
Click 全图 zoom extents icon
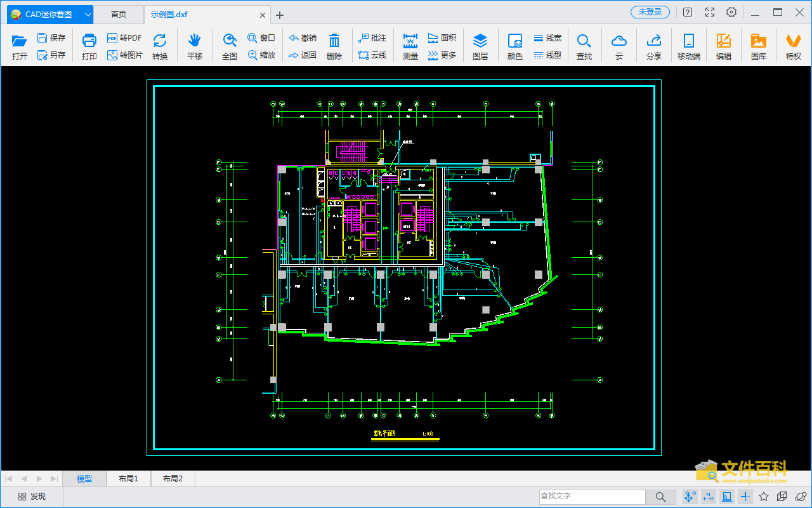[x=230, y=41]
